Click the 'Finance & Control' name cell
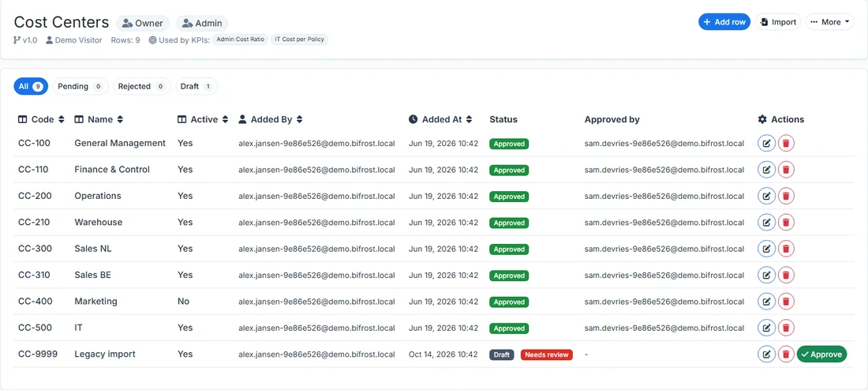868x390 pixels. [x=112, y=170]
